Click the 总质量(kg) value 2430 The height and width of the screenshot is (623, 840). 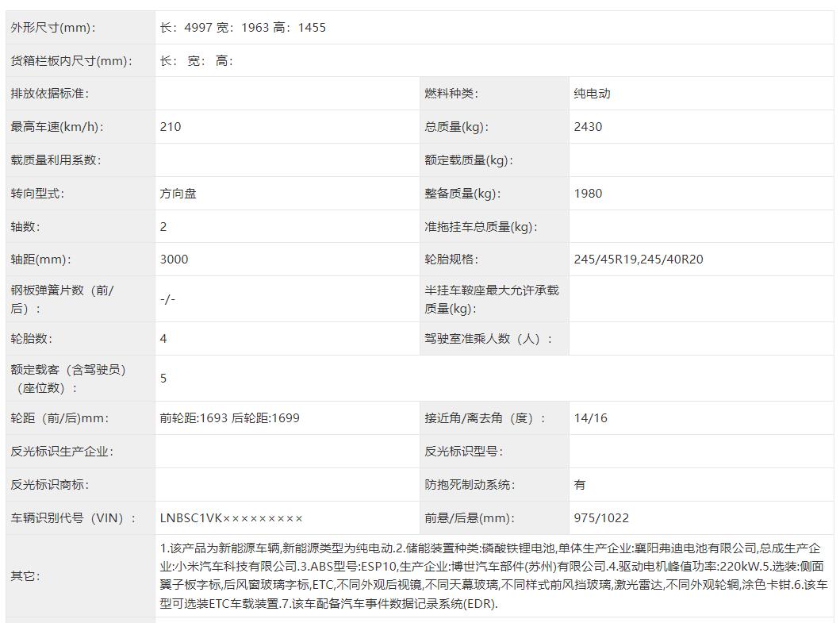pyautogui.click(x=586, y=125)
